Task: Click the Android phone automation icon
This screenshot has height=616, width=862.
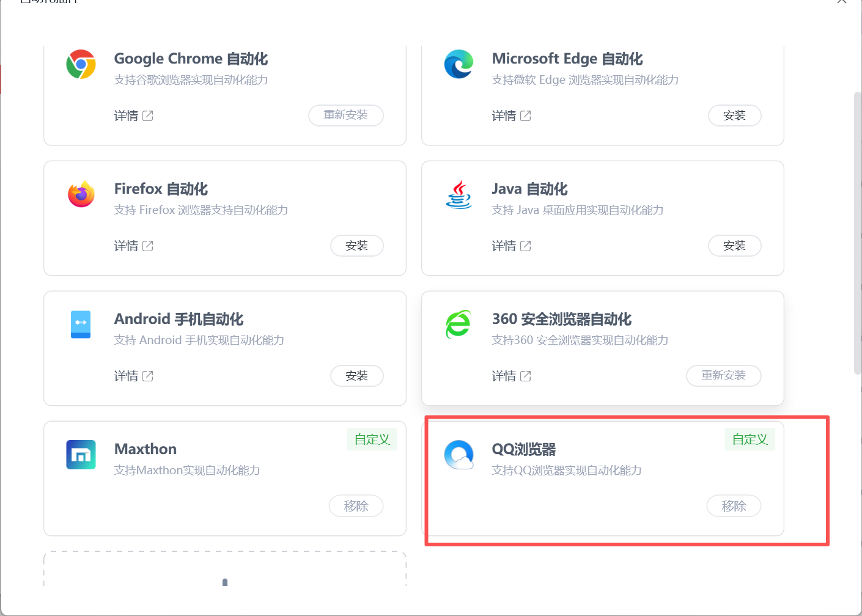Action: (x=81, y=324)
